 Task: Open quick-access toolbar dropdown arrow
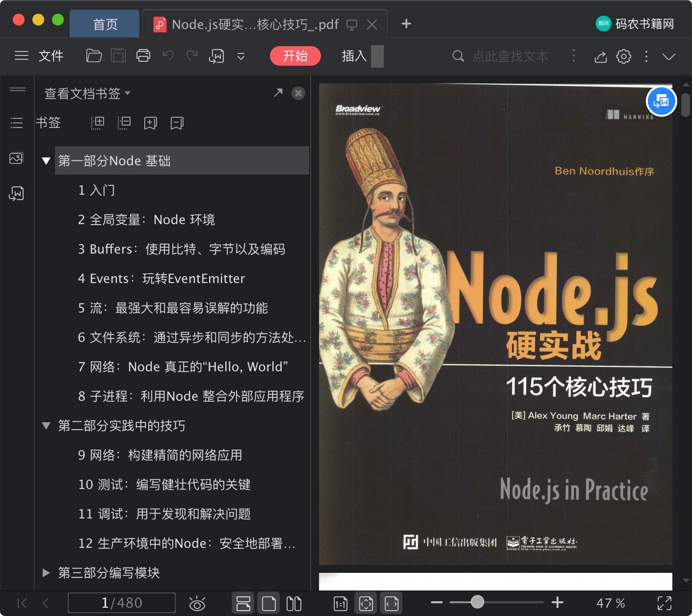pyautogui.click(x=241, y=56)
